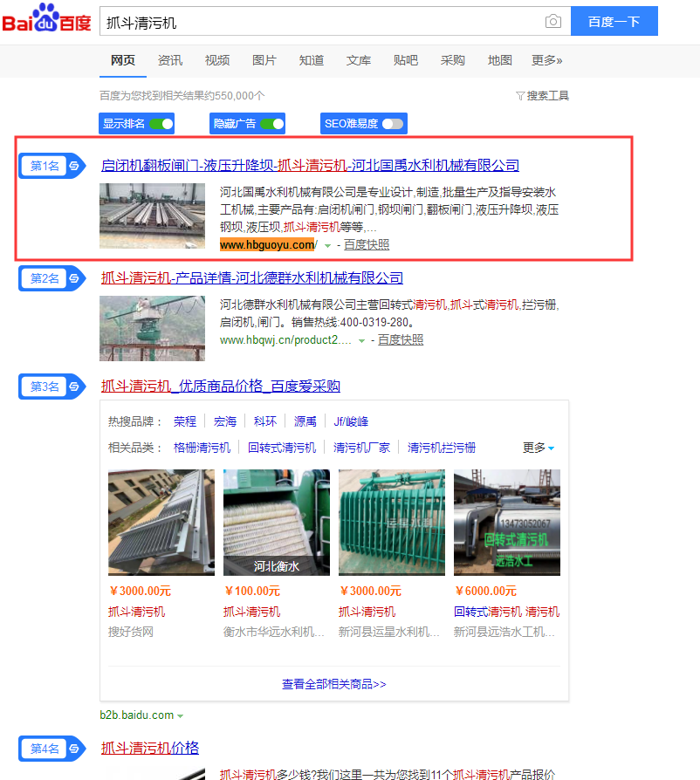The height and width of the screenshot is (780, 700).
Task: Click the swirl icon beside 第3名 badge
Action: point(74,387)
